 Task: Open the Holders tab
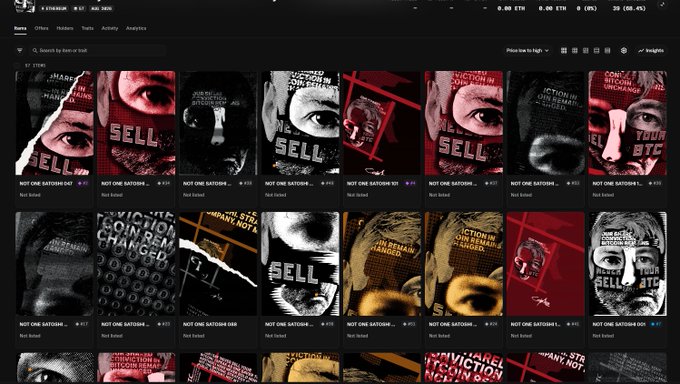pos(65,28)
